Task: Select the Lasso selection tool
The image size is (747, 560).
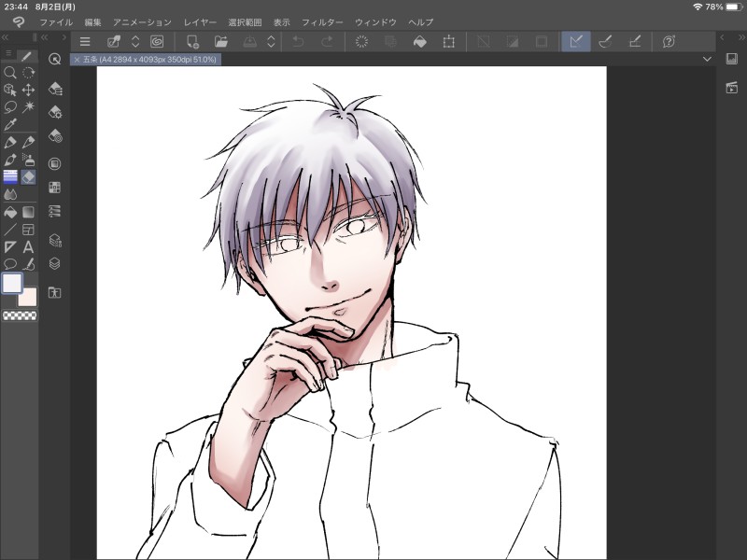Action: coord(10,107)
